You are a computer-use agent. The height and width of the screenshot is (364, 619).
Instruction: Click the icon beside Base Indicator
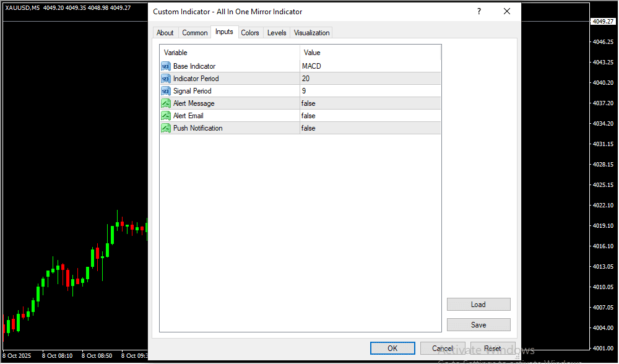click(165, 66)
